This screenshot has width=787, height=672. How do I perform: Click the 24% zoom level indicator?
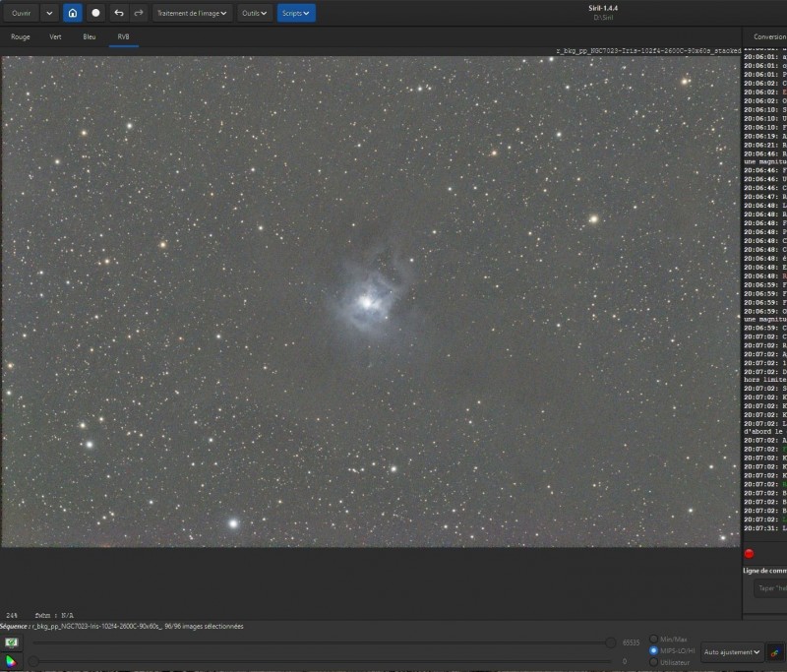pos(12,615)
